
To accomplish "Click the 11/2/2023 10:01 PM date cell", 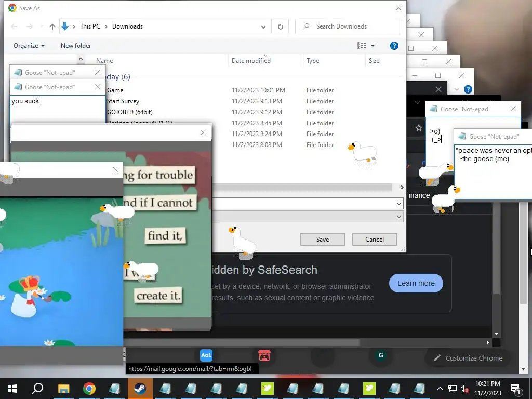I will pyautogui.click(x=258, y=90).
